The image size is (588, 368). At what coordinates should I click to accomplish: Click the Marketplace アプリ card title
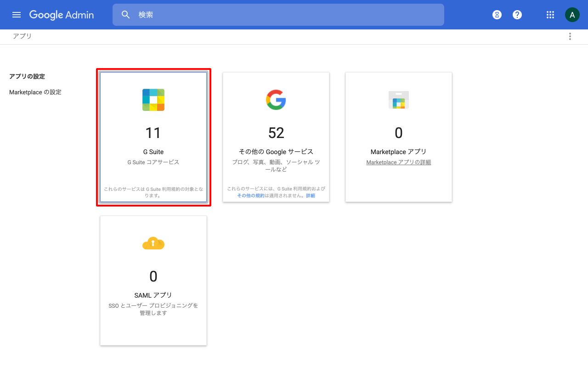coord(399,152)
